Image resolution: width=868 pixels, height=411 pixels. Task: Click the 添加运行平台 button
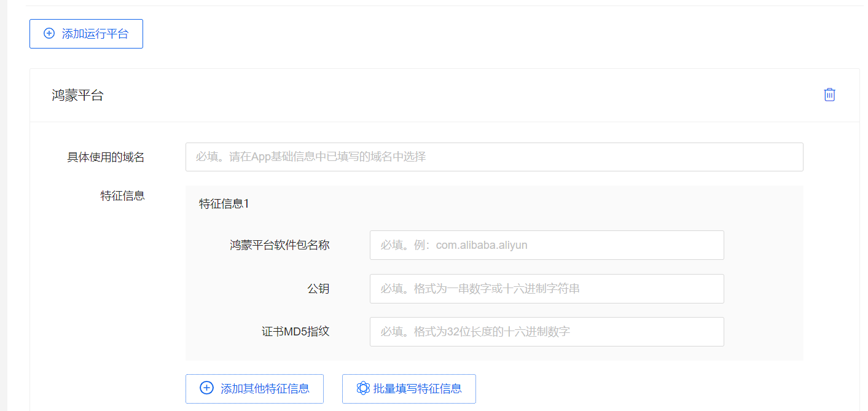(86, 34)
